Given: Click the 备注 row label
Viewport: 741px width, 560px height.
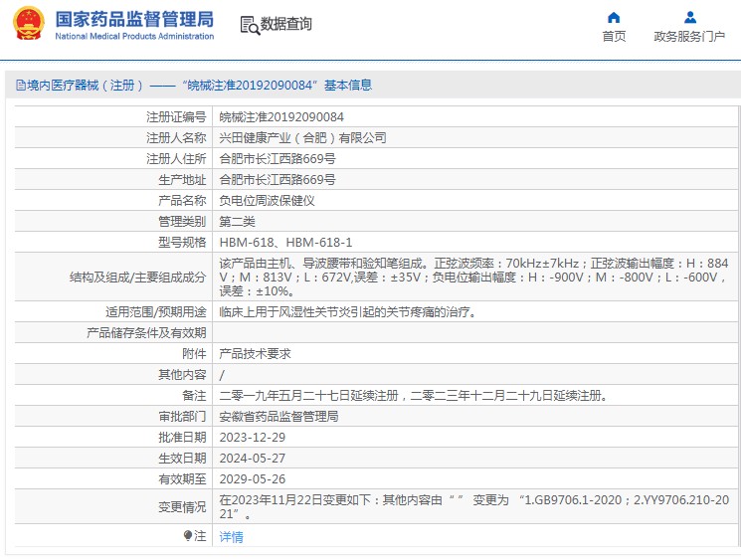Looking at the screenshot, I should point(194,395).
